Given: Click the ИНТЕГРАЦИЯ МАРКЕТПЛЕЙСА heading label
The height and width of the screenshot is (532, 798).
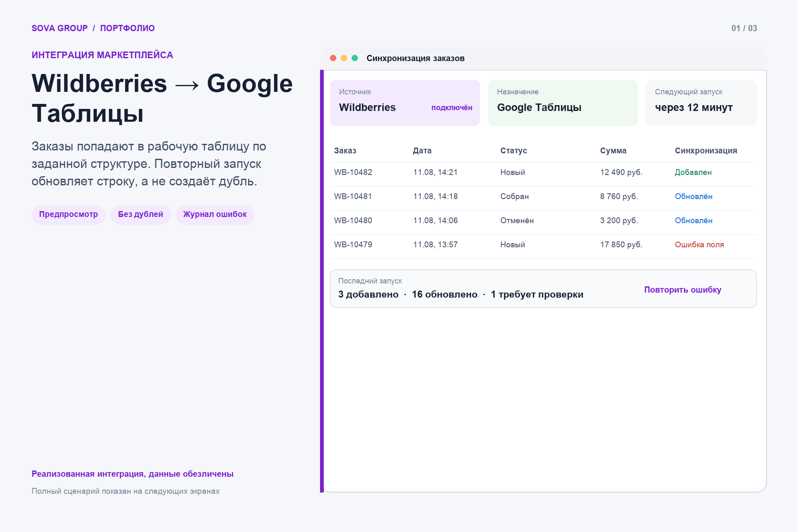Looking at the screenshot, I should click(x=102, y=55).
